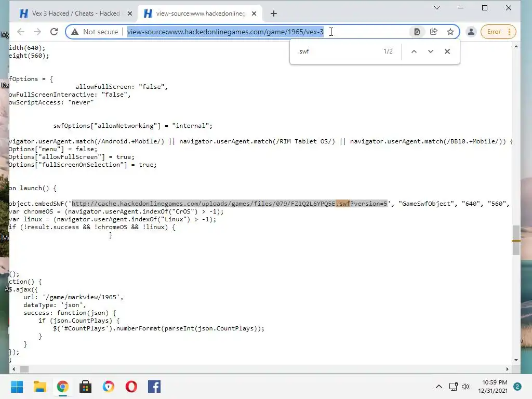Bookmark this page with the star icon

[450, 32]
